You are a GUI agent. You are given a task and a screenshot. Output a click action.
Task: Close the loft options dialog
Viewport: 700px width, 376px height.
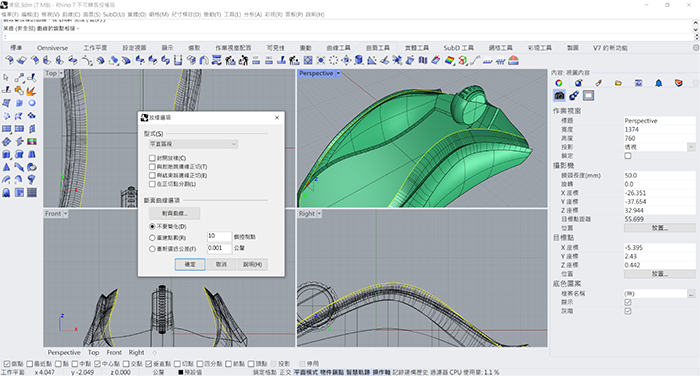pyautogui.click(x=277, y=117)
